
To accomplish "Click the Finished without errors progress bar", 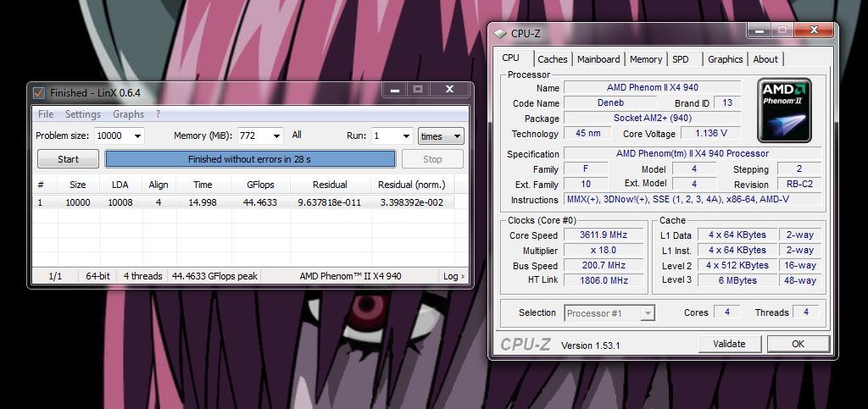I will (x=250, y=159).
